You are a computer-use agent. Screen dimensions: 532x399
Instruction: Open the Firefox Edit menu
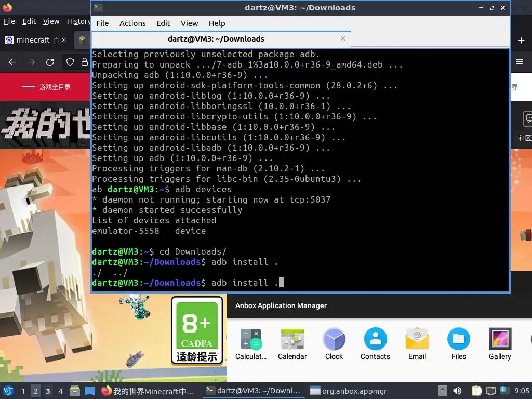click(x=29, y=21)
